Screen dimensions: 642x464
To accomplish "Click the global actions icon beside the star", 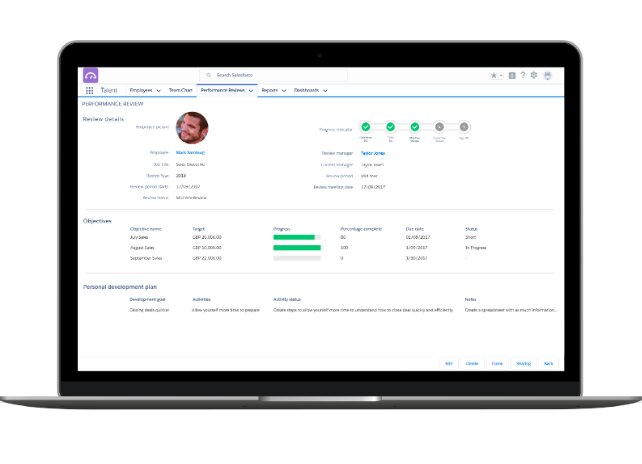I will click(x=512, y=75).
